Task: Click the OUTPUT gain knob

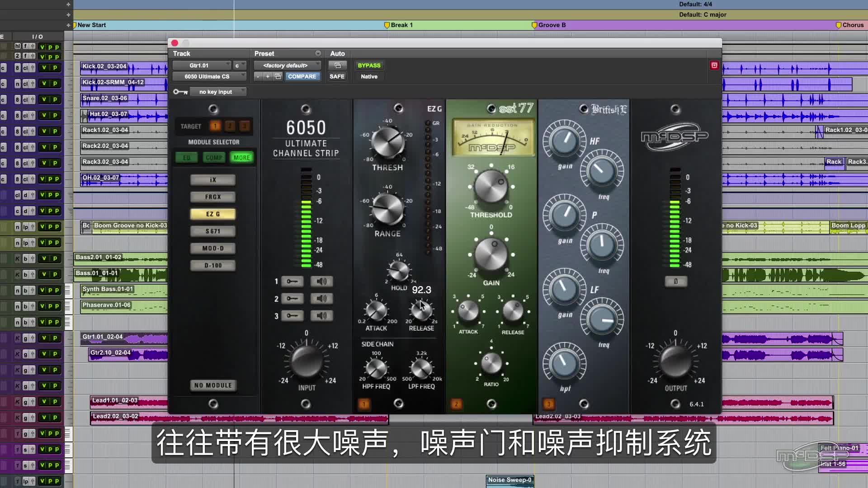Action: pyautogui.click(x=675, y=361)
